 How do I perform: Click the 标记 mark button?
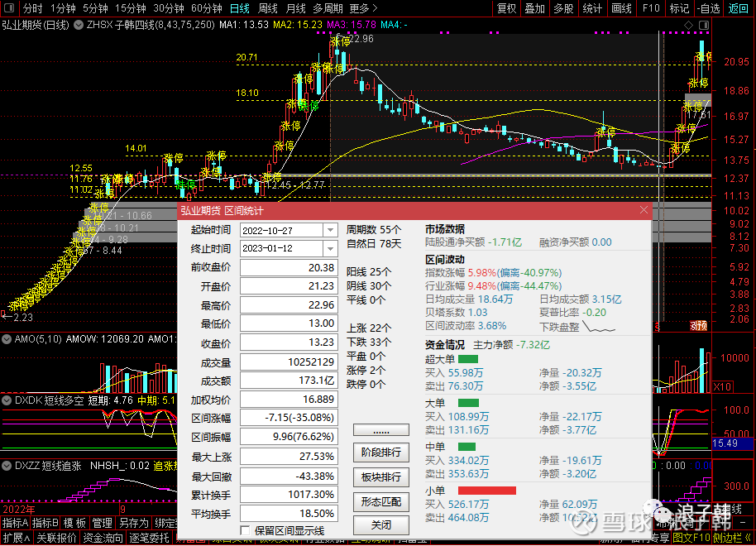679,8
